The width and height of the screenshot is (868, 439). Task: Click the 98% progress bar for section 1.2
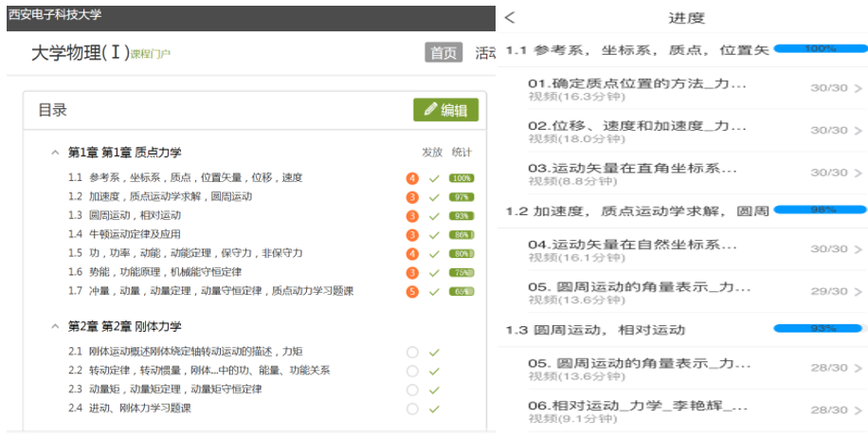tap(820, 210)
